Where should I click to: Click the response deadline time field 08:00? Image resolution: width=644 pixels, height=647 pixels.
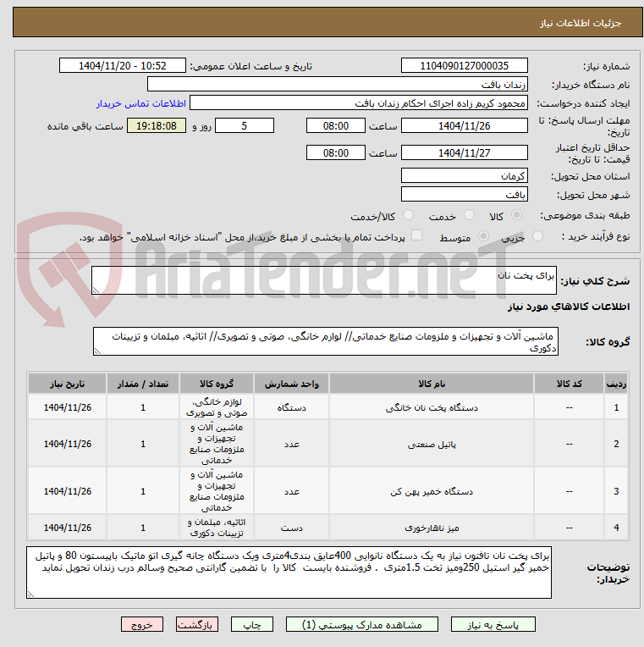pos(336,126)
